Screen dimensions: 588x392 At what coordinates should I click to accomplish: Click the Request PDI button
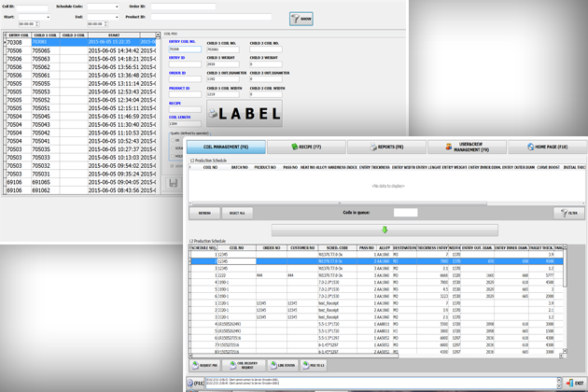click(x=203, y=365)
